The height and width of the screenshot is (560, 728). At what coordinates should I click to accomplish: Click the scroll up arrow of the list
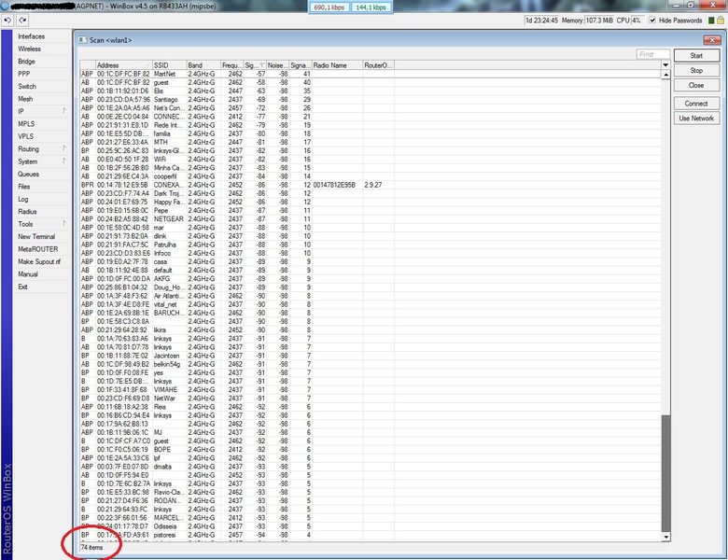665,75
